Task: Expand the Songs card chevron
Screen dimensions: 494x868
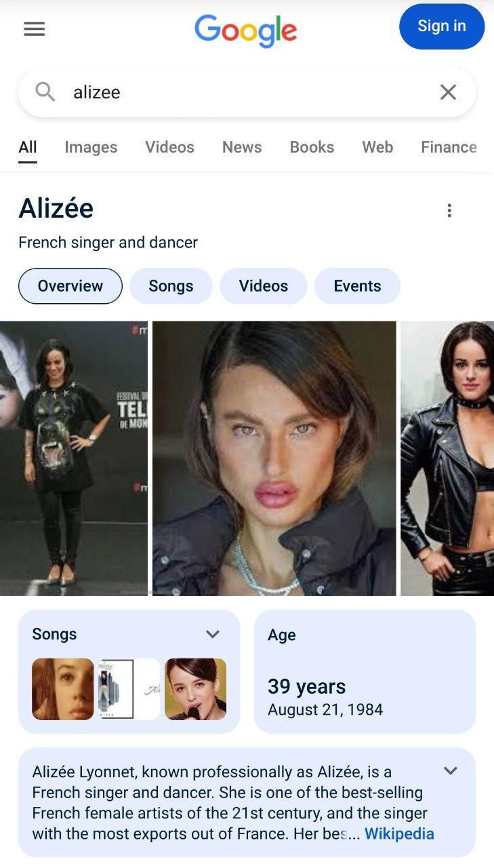Action: pos(213,634)
